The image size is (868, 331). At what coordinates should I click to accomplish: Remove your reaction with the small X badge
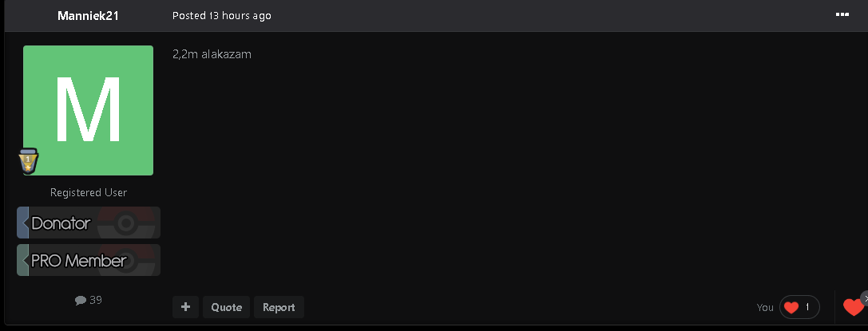pos(865,298)
